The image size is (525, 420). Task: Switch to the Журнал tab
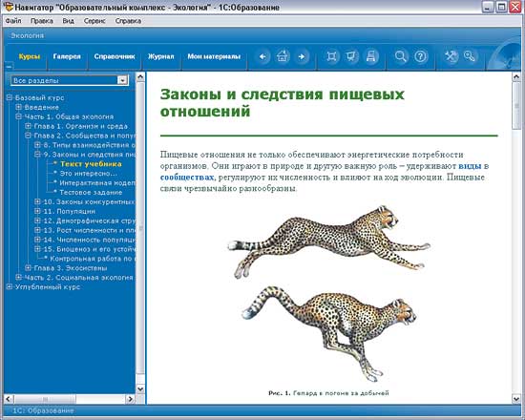(x=161, y=56)
